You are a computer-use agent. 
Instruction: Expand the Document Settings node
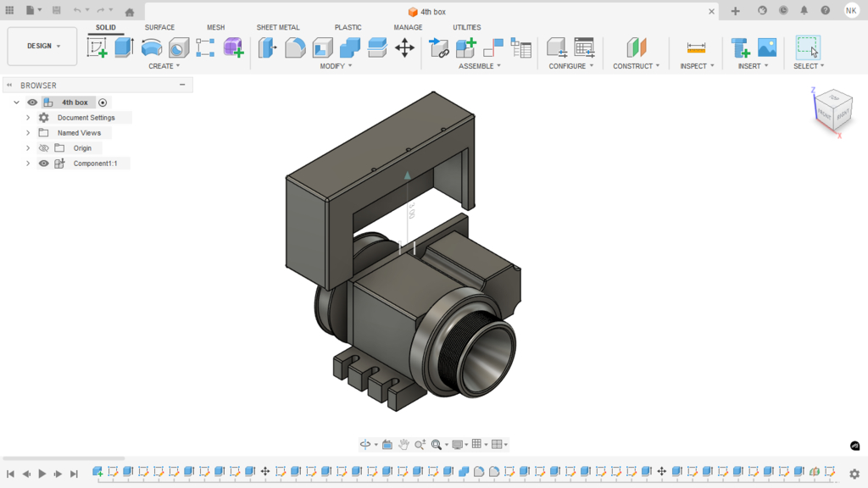click(x=28, y=118)
